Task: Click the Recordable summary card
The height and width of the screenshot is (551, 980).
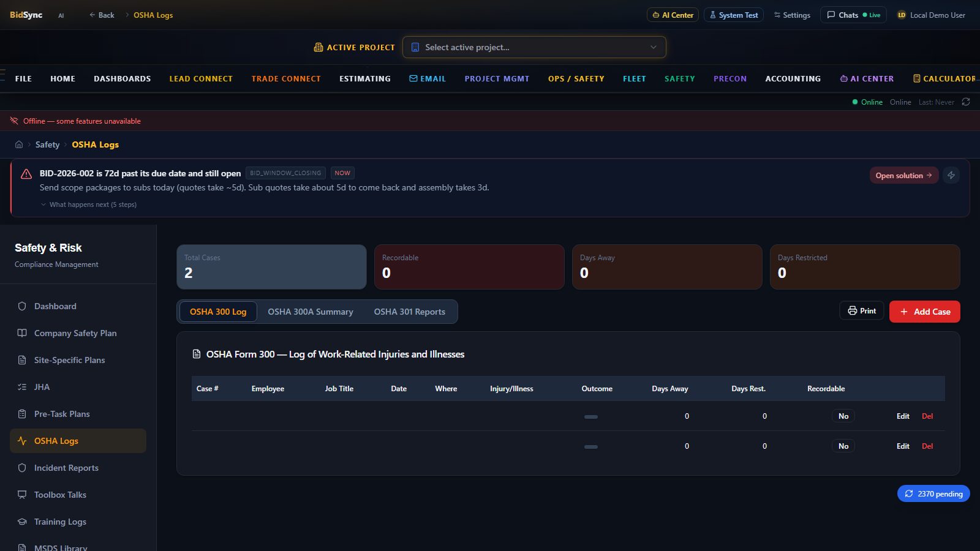Action: tap(469, 267)
